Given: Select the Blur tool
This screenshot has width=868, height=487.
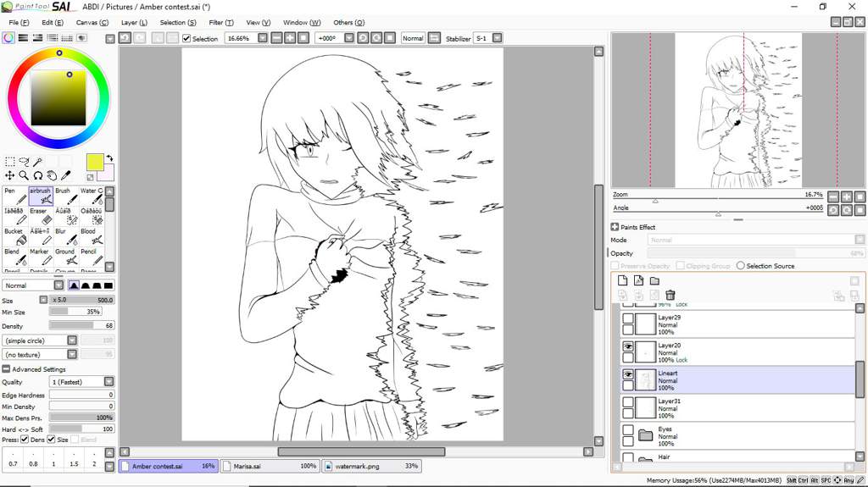Looking at the screenshot, I should (x=66, y=237).
